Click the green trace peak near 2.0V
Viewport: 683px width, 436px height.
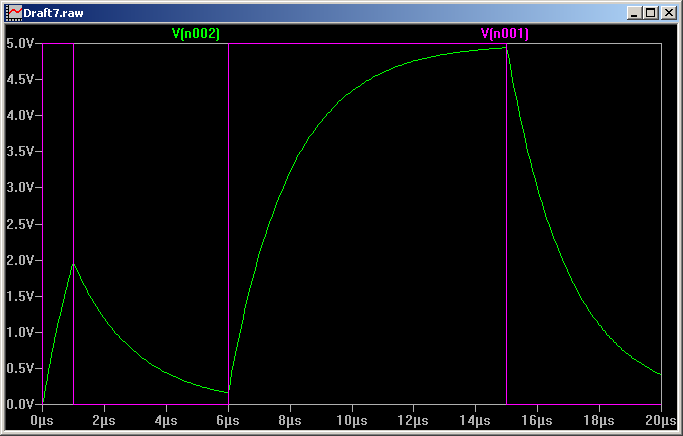(x=73, y=264)
